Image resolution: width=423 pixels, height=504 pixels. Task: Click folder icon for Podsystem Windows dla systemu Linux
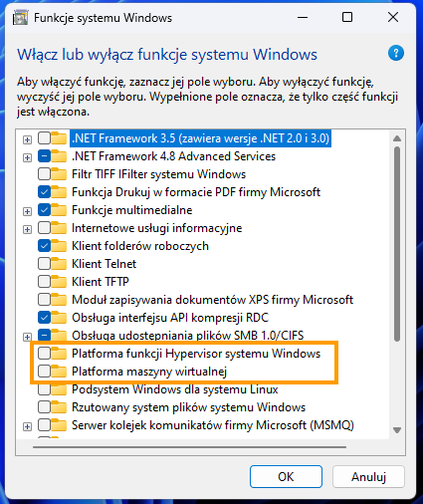point(59,389)
